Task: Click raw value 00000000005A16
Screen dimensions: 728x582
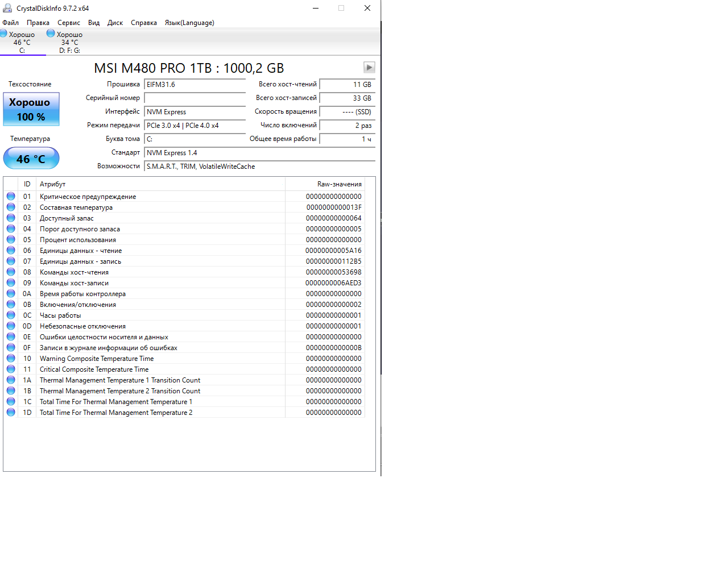Action: coord(334,251)
